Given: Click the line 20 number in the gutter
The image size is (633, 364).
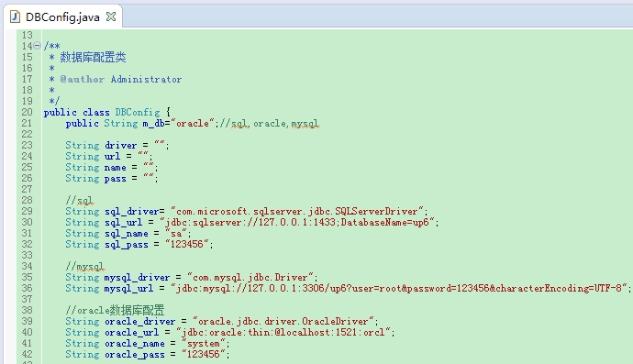Looking at the screenshot, I should click(x=27, y=112).
